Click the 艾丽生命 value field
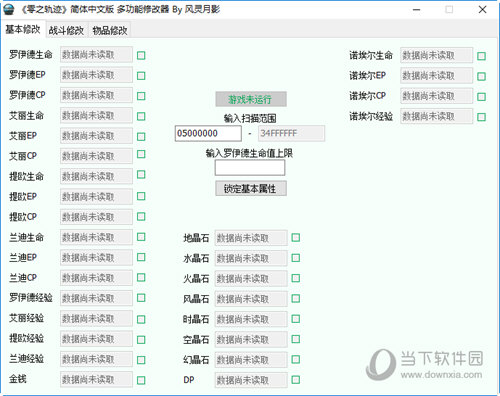Screen dimensions: 500x396 96,116
